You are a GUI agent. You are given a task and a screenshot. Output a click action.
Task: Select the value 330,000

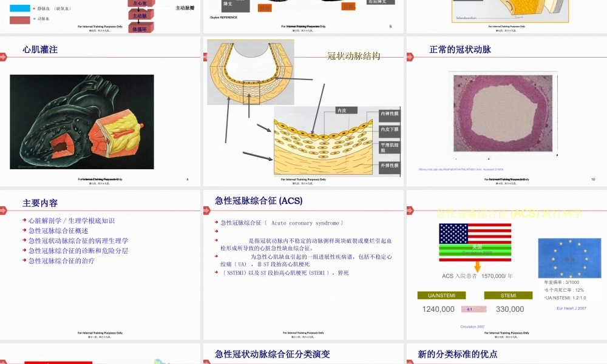510,309
